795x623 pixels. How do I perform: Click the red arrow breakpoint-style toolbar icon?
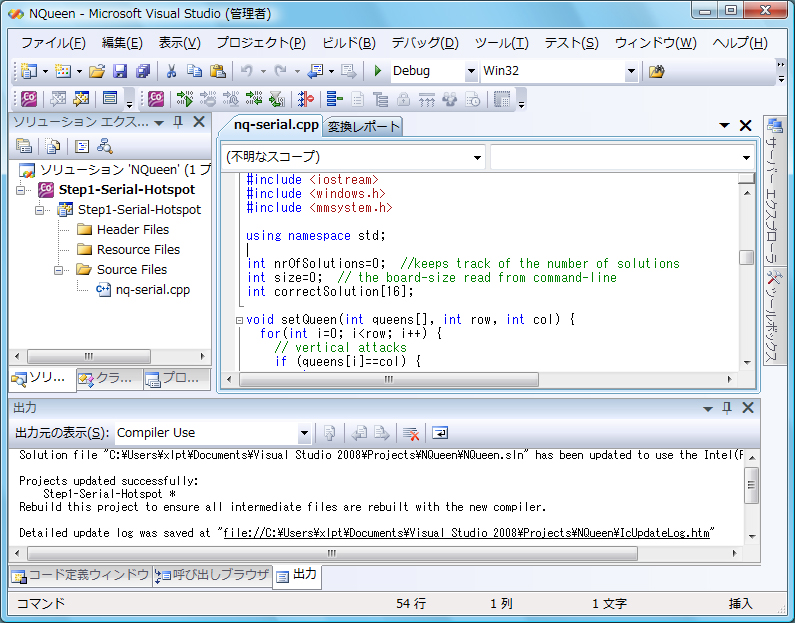305,99
